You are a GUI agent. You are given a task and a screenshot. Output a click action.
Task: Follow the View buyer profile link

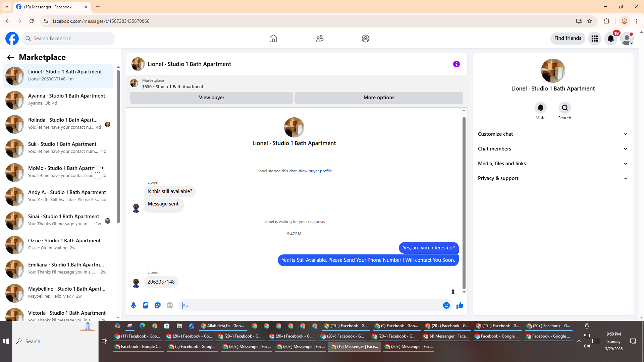click(x=315, y=171)
